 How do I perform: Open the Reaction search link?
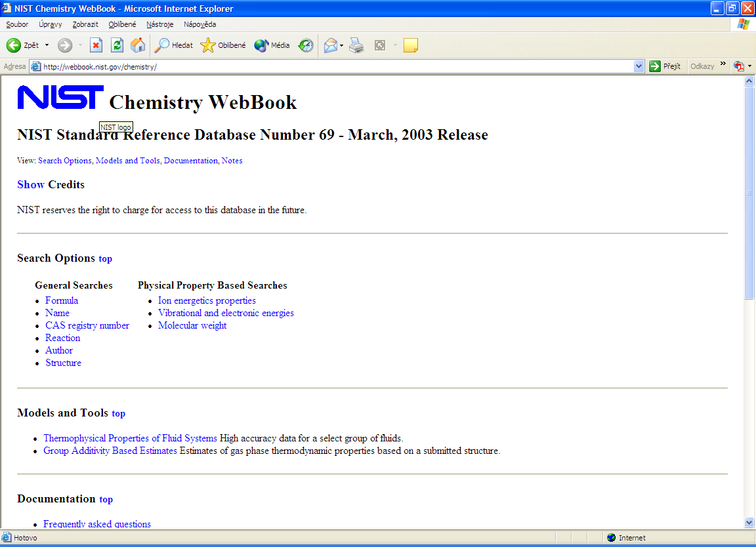click(x=63, y=338)
